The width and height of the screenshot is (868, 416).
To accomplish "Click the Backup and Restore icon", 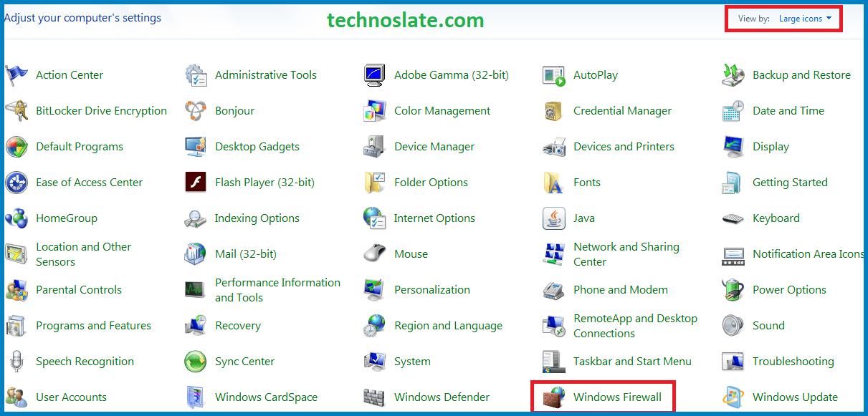I will click(x=733, y=75).
